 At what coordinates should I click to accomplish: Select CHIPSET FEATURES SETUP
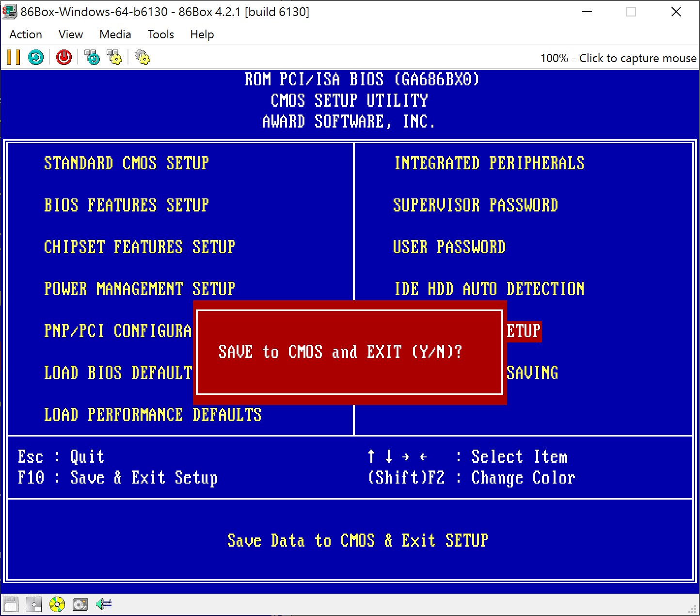point(140,247)
